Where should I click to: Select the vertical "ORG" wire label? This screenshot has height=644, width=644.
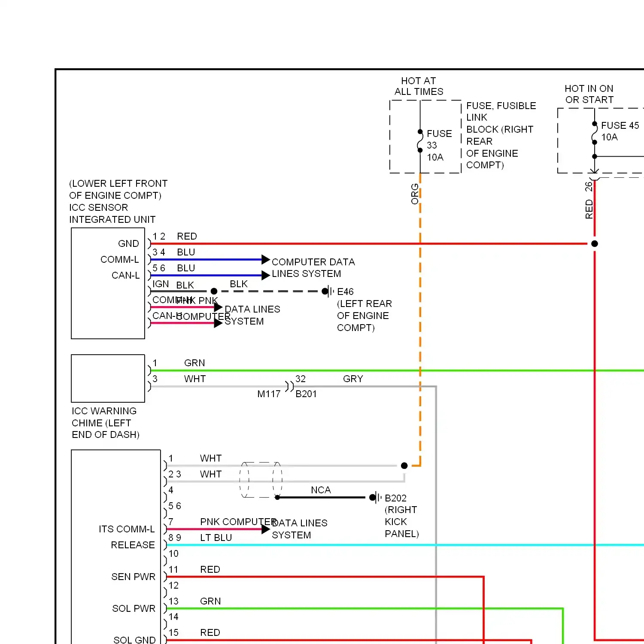[415, 194]
